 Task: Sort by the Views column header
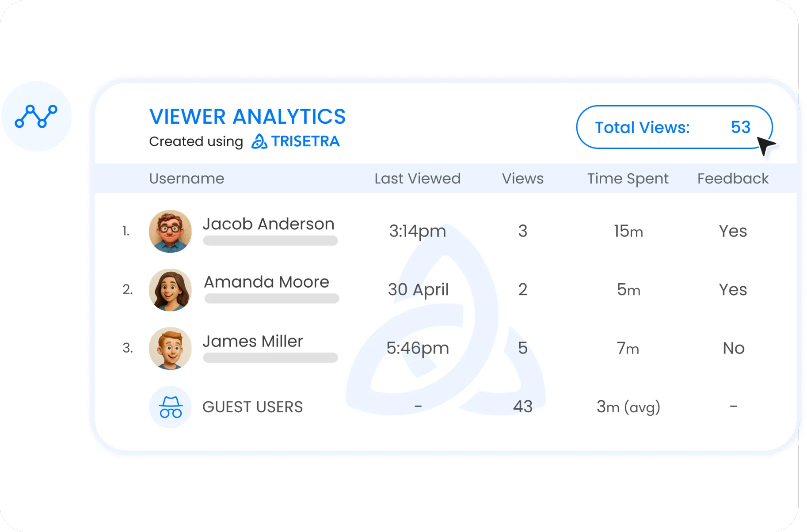tap(522, 179)
